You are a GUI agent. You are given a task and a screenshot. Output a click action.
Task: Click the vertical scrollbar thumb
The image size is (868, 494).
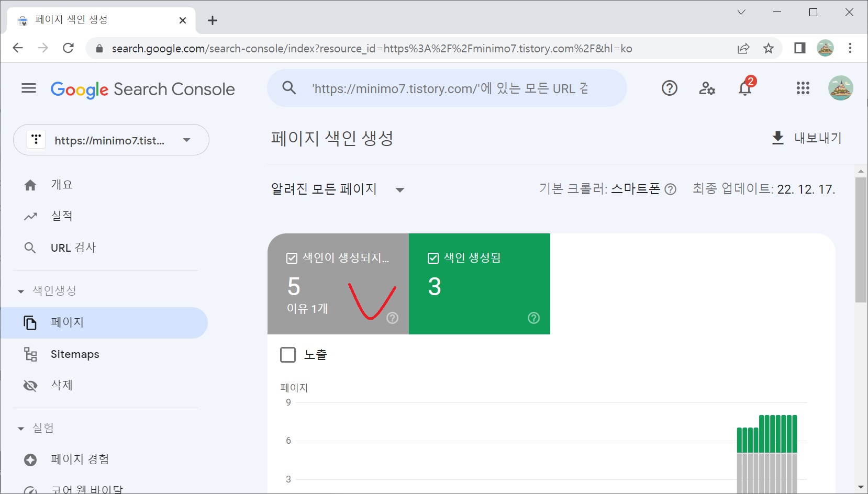point(861,240)
